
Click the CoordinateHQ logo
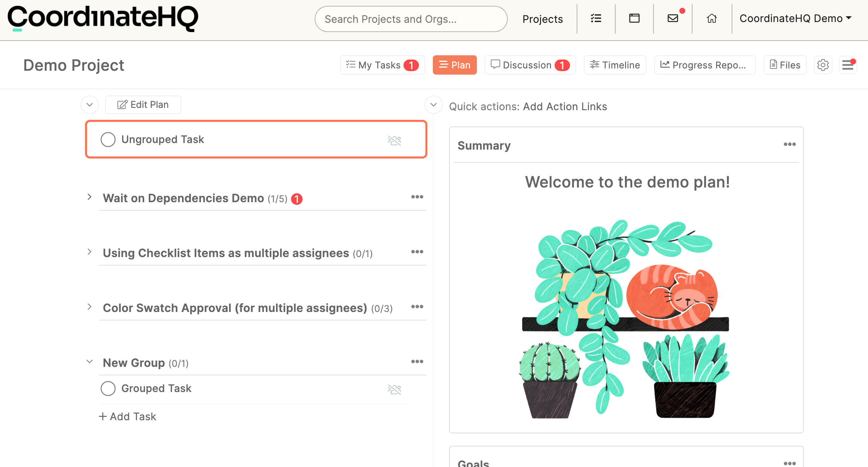[x=103, y=18]
